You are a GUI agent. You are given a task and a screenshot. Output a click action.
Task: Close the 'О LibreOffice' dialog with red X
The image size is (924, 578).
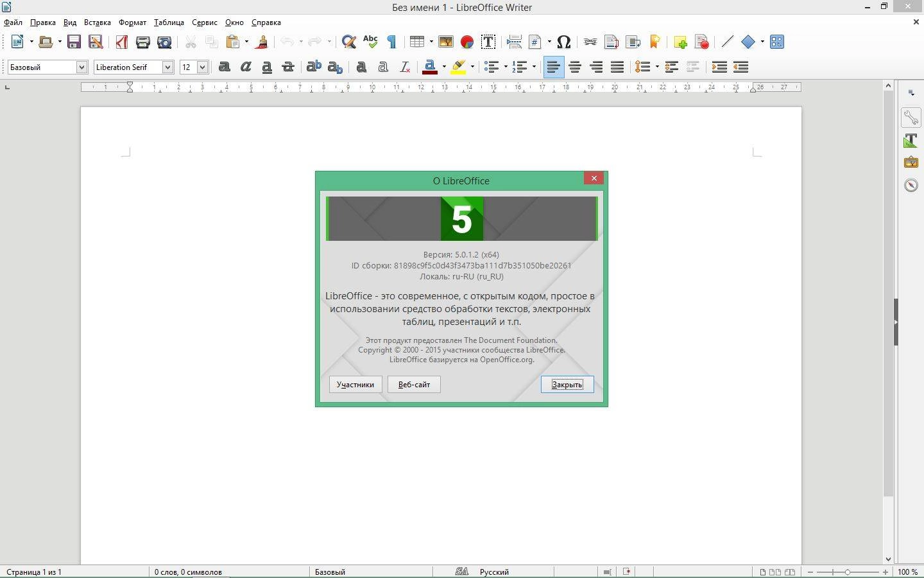(x=594, y=179)
